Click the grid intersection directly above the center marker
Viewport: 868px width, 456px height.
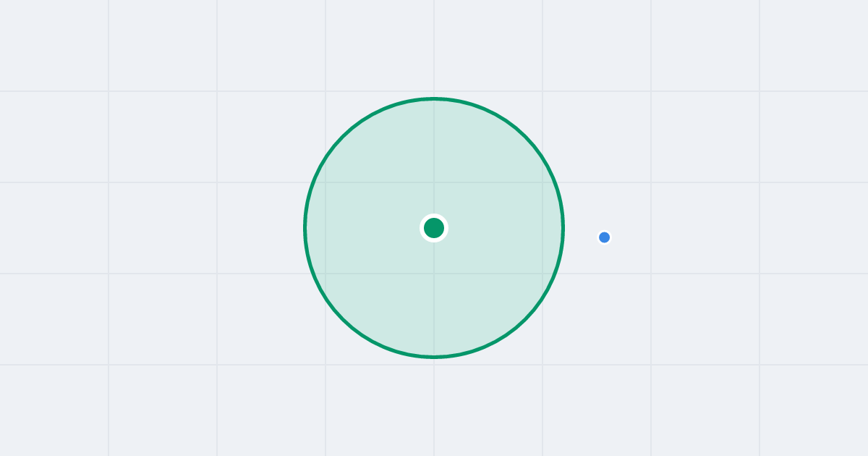click(434, 182)
